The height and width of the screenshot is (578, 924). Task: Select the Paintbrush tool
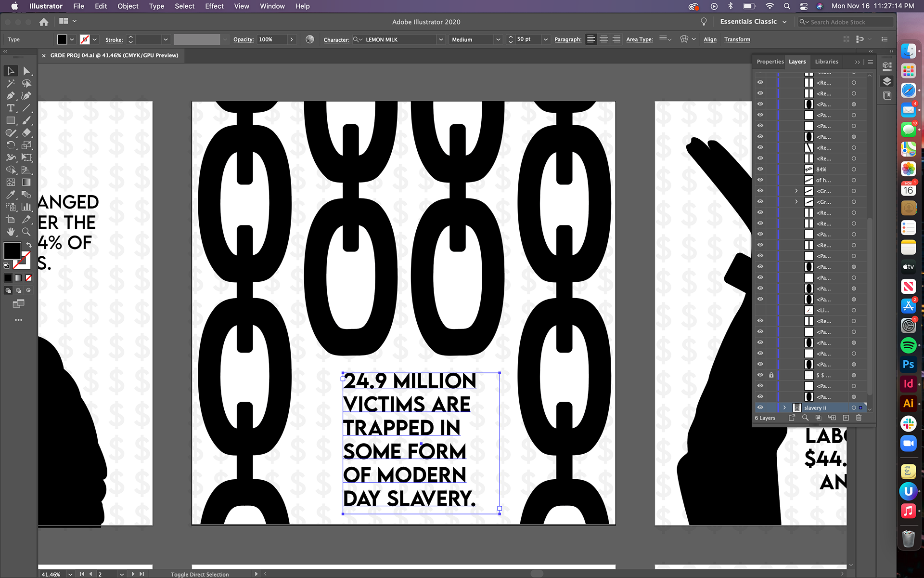26,120
